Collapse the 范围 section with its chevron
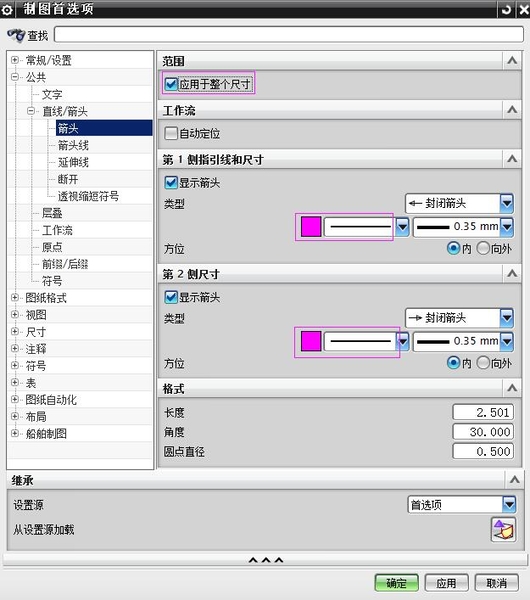Viewport: 530px width, 600px height. pyautogui.click(x=512, y=60)
